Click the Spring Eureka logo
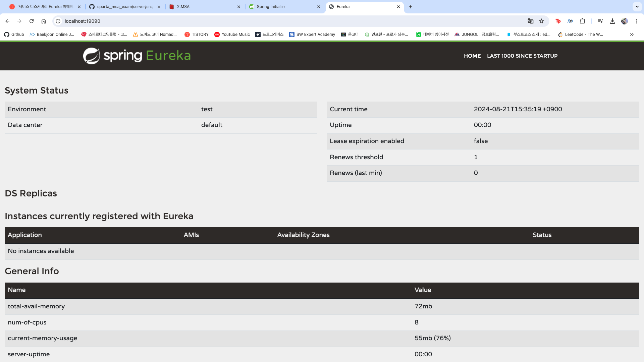 point(137,56)
